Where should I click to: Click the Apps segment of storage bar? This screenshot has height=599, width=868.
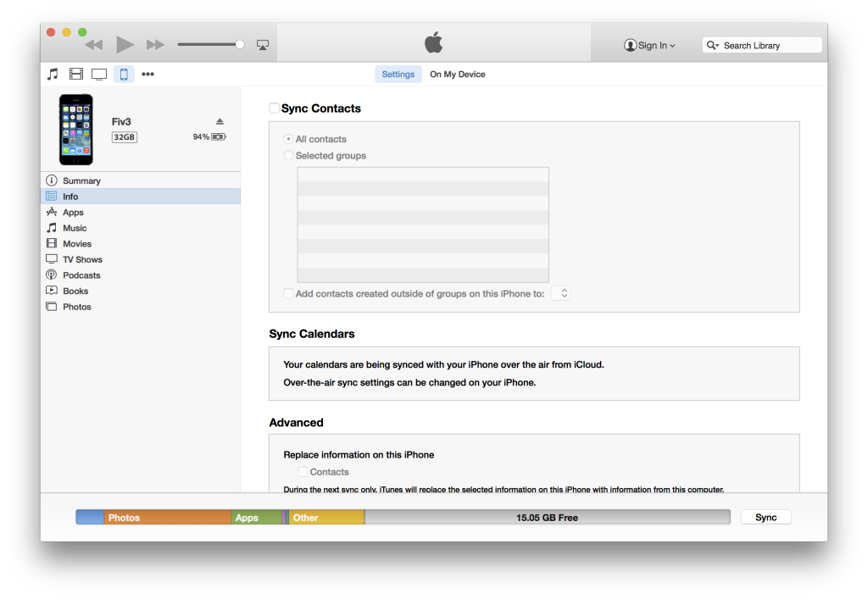256,517
